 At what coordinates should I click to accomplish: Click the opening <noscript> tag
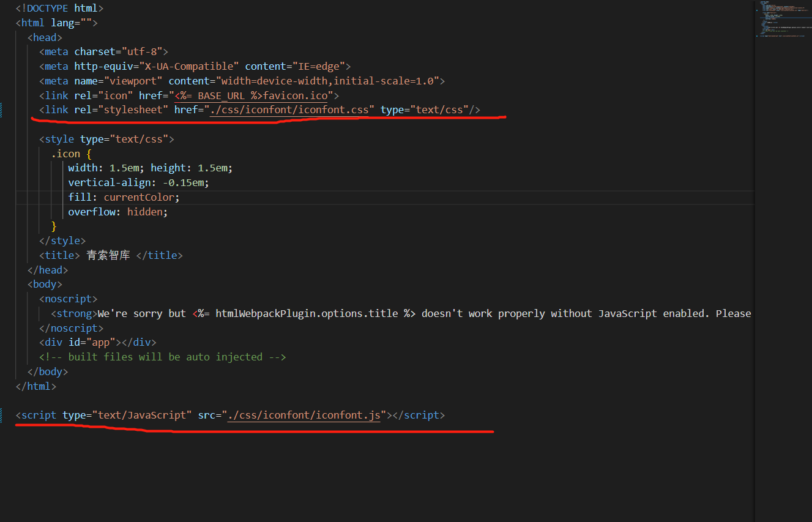tap(68, 299)
